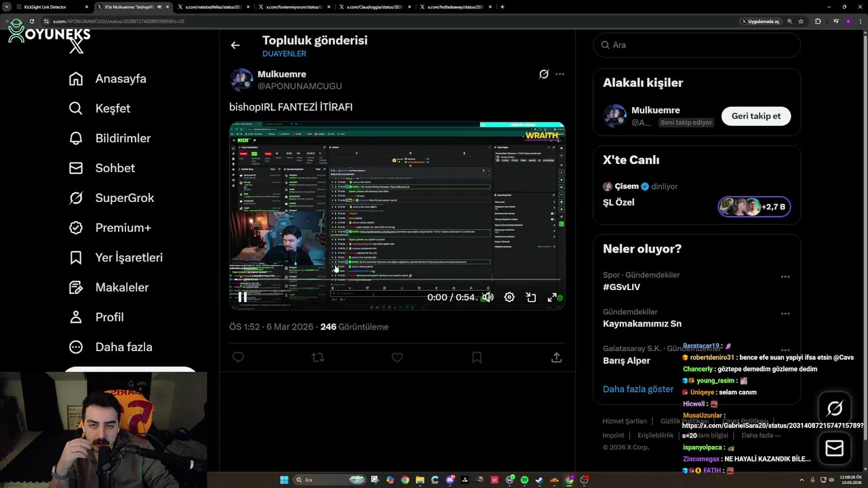This screenshot has width=868, height=488.
Task: Open Anasayfa home icon in sidebar
Action: [x=76, y=79]
